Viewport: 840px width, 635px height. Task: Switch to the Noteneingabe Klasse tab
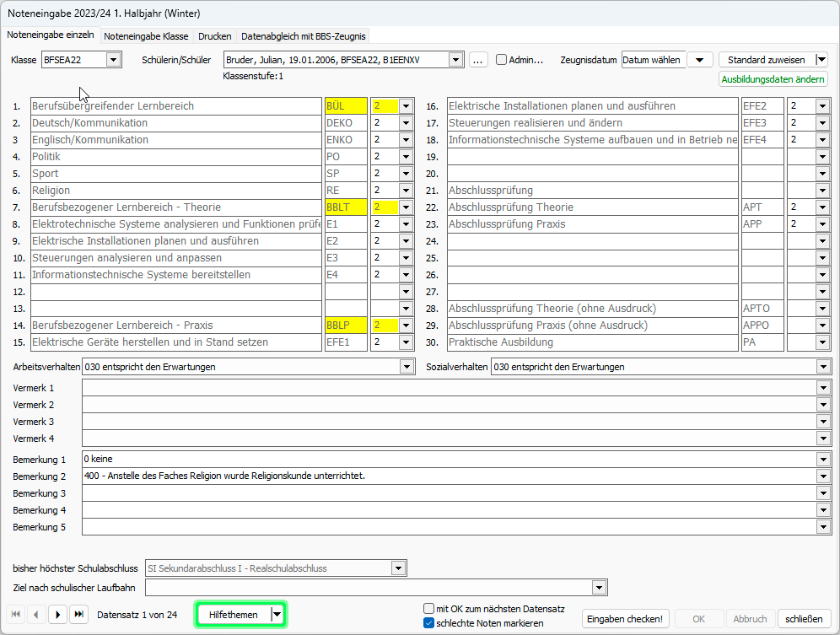(x=146, y=36)
